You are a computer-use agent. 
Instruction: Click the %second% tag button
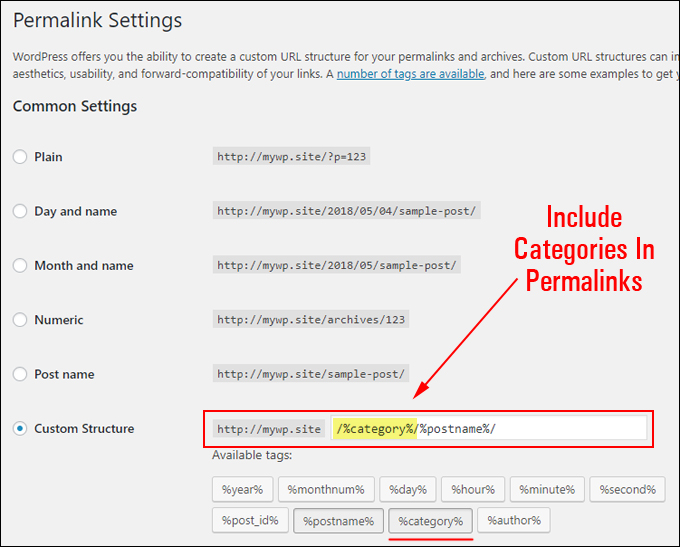pos(627,489)
